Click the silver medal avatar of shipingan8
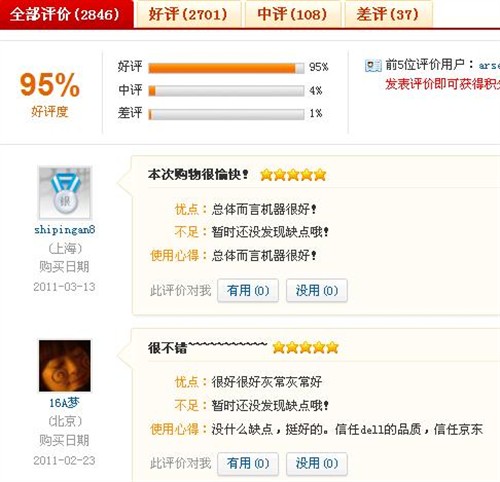Image resolution: width=500 pixels, height=482 pixels. point(65,193)
